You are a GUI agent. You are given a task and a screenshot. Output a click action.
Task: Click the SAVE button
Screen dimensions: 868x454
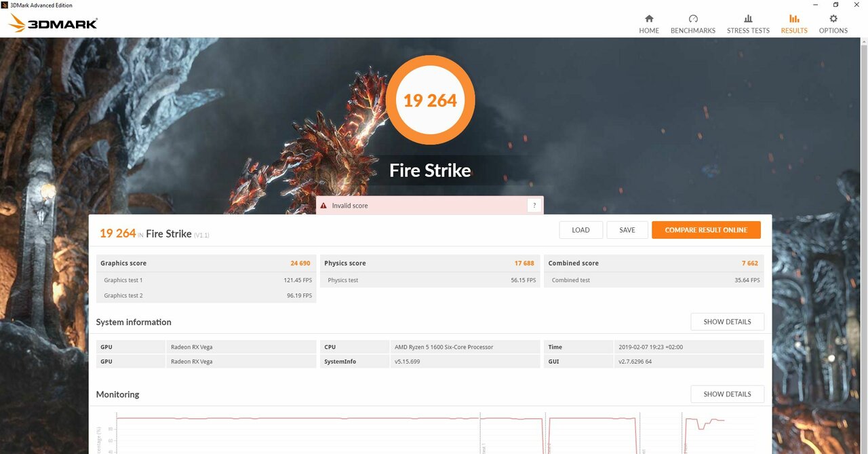(627, 230)
